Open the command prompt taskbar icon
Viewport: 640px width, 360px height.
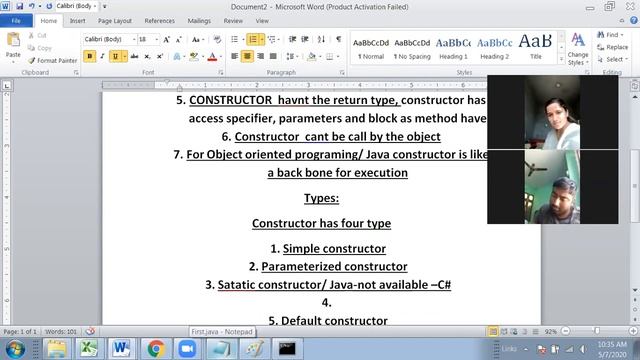(x=287, y=349)
